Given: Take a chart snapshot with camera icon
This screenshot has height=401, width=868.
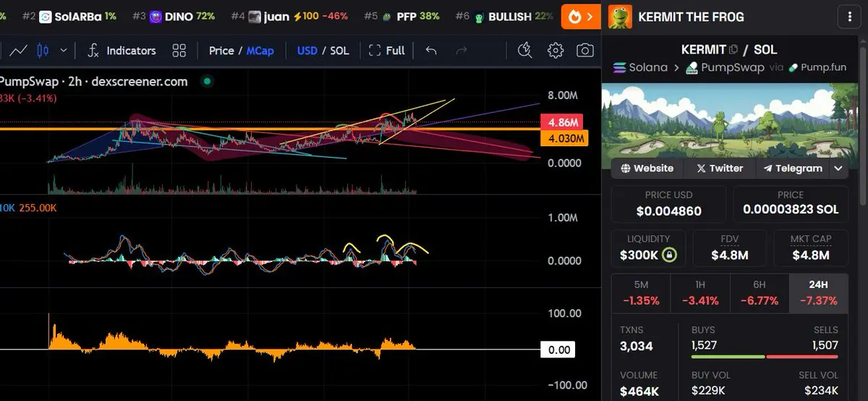Looking at the screenshot, I should [585, 51].
